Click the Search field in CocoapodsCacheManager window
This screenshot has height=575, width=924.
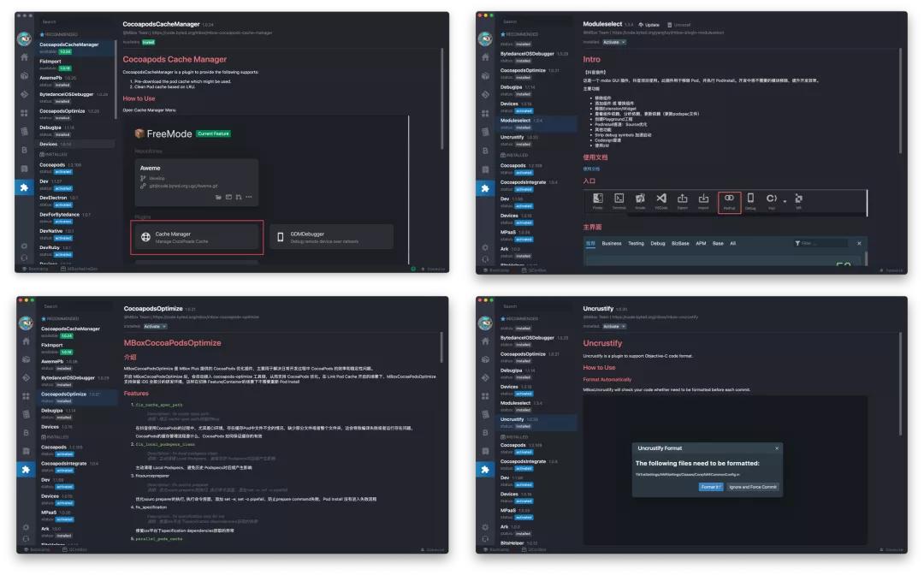(x=75, y=21)
